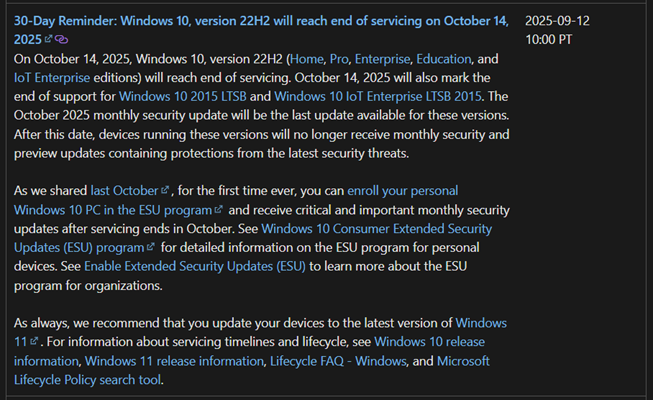Image resolution: width=653 pixels, height=400 pixels.
Task: Click the copy-link chain icon beside the title
Action: (x=62, y=39)
